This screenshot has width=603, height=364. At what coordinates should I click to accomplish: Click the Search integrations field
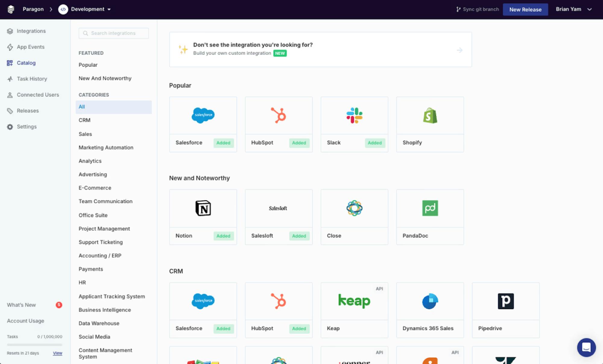tap(113, 33)
